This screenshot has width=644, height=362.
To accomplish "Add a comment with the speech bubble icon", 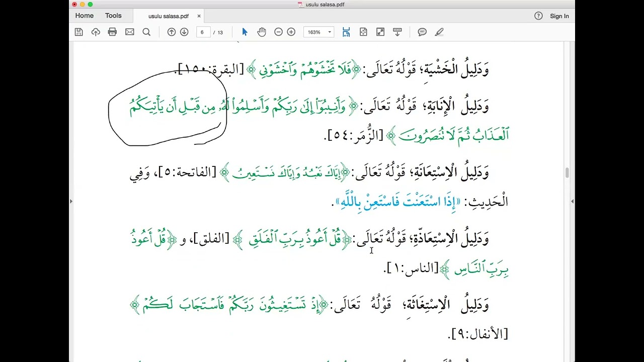I will click(x=422, y=32).
